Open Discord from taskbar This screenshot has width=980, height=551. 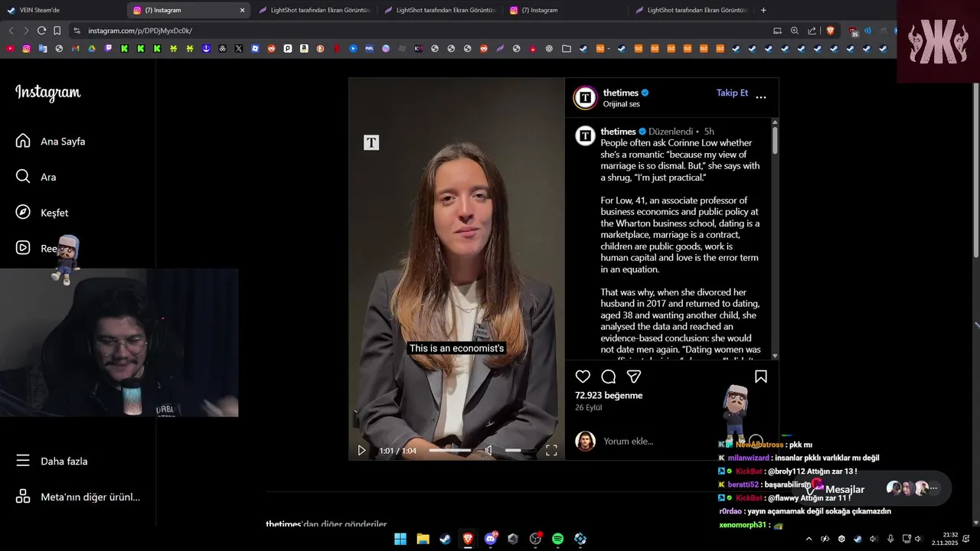tap(491, 539)
